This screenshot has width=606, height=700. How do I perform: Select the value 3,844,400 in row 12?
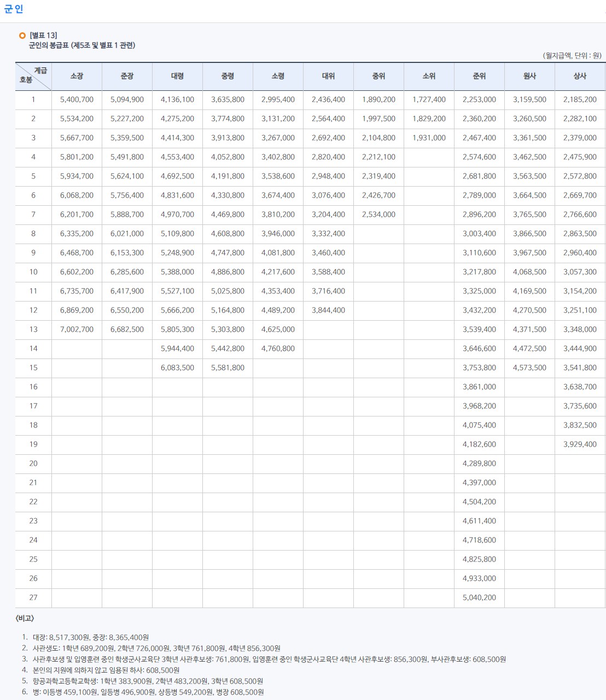click(328, 310)
